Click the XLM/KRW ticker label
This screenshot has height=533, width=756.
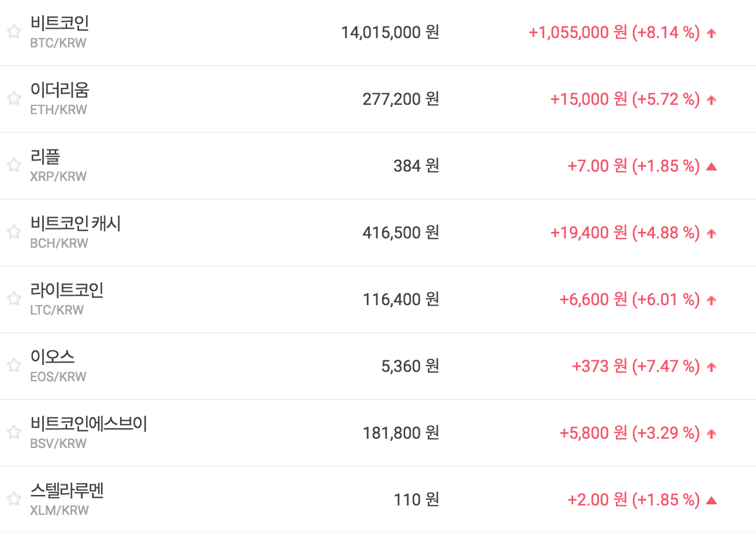tap(59, 511)
